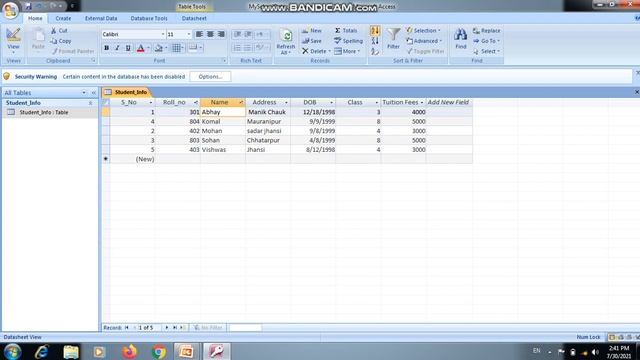Image resolution: width=640 pixels, height=360 pixels.
Task: Select the Student_Info document tab
Action: coord(127,92)
